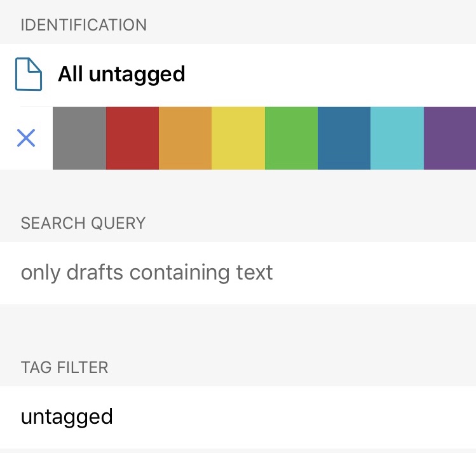This screenshot has height=453, width=476.
Task: Click the document icon beside All untagged
Action: pyautogui.click(x=29, y=74)
